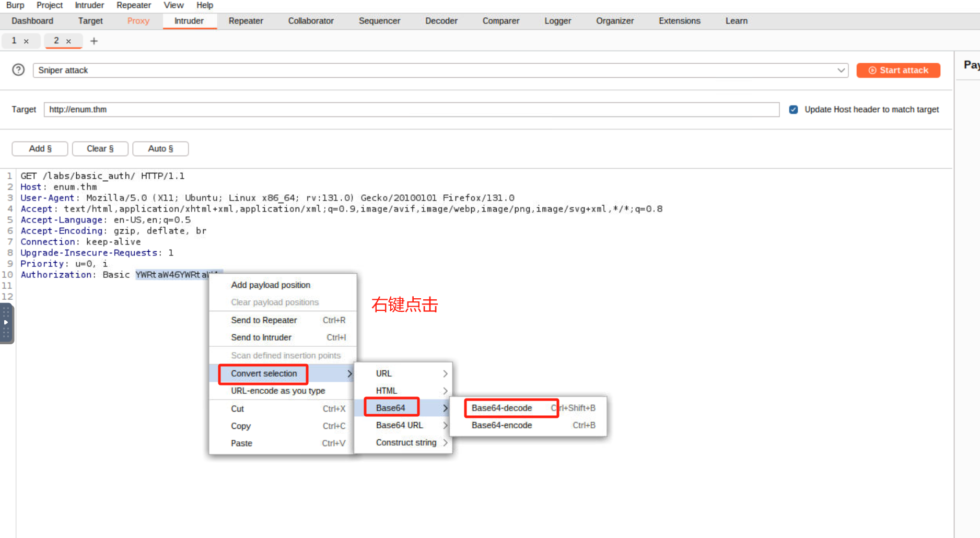Expand the Base64 URL submenu
Screen dimensions: 980x538
pyautogui.click(x=445, y=425)
